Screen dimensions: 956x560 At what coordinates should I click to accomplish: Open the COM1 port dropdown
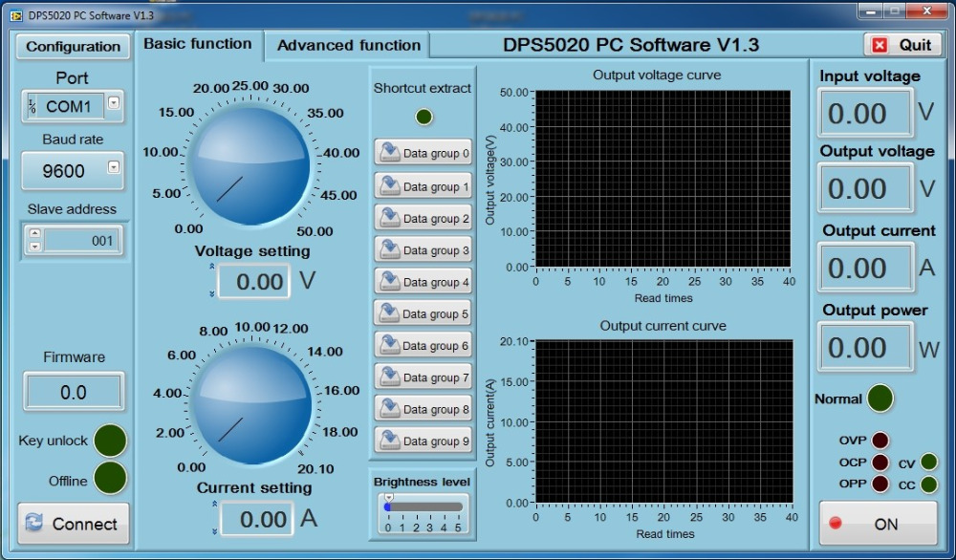coord(114,103)
